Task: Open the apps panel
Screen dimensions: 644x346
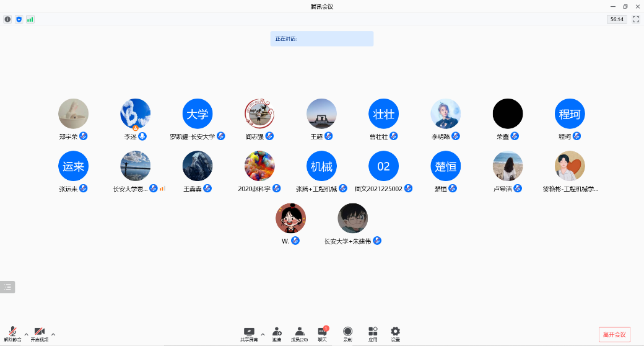Action: [373, 333]
